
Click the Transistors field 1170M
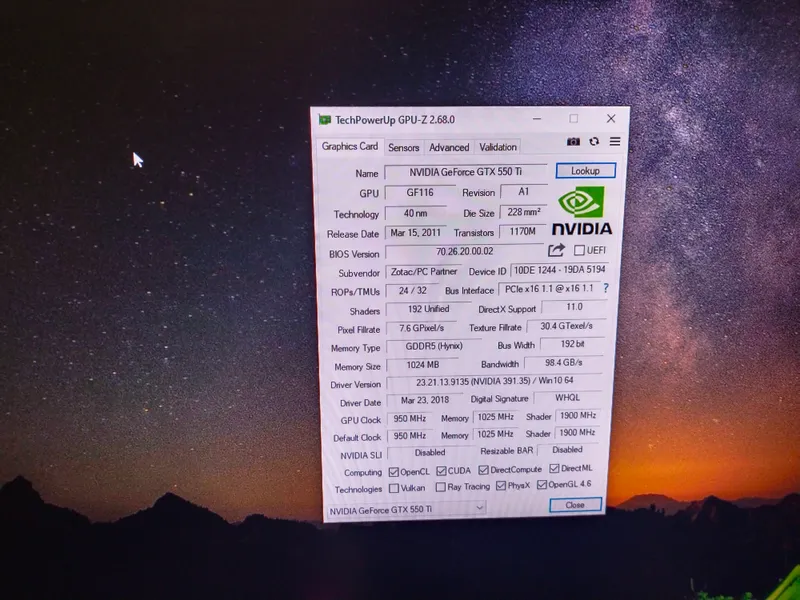click(522, 232)
